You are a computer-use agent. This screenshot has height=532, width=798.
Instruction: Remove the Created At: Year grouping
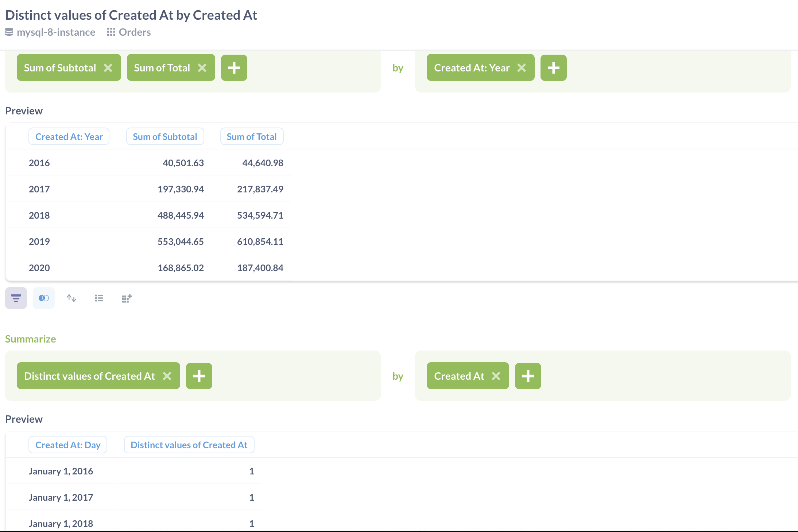click(522, 67)
